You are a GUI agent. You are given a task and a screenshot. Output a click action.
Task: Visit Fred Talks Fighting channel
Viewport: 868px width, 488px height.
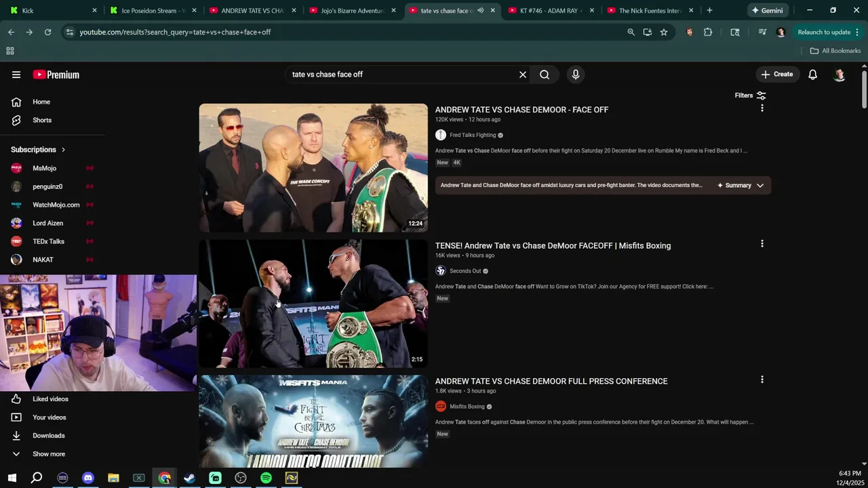[473, 135]
